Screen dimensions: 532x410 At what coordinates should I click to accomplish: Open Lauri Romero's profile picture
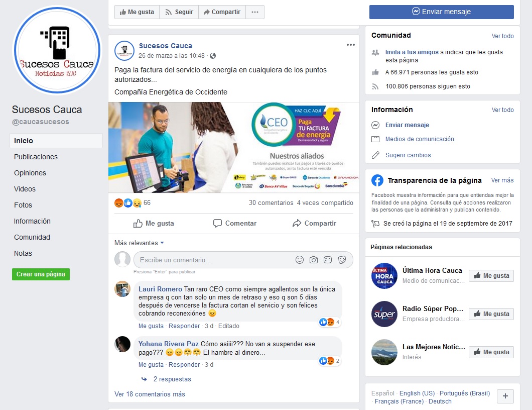pyautogui.click(x=122, y=289)
